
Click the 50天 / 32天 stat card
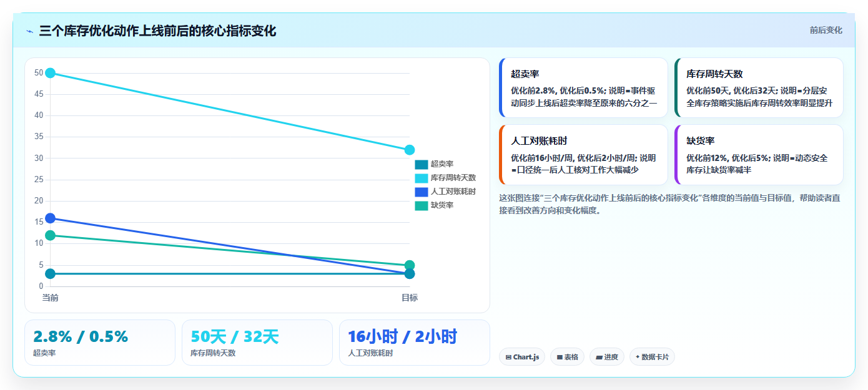[x=257, y=343]
